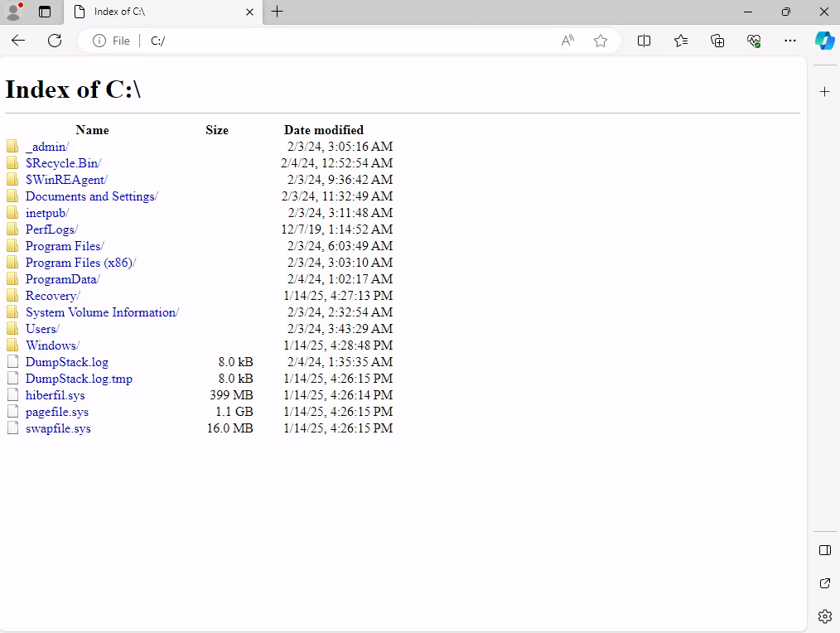Open the PerfLogs folder
The width and height of the screenshot is (840, 633).
(x=51, y=230)
